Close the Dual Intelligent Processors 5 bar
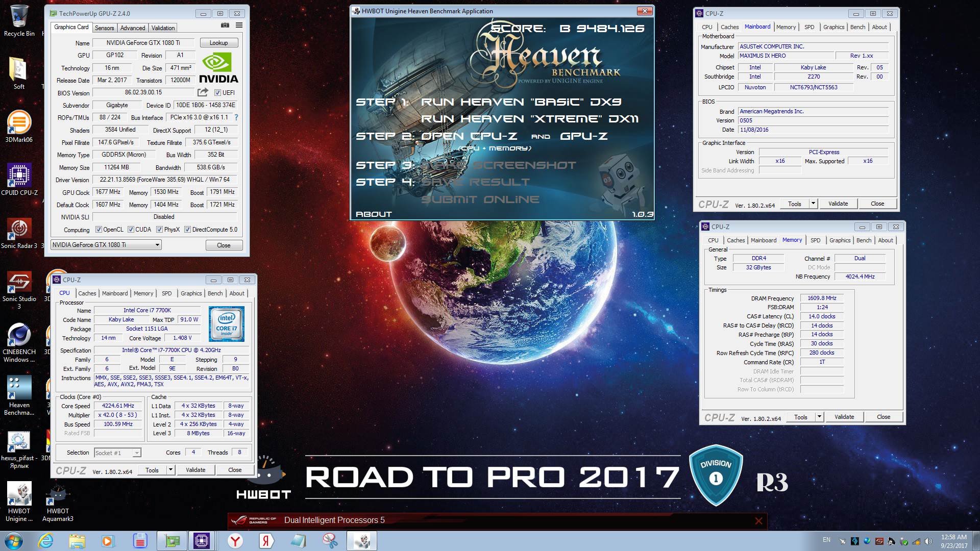Viewport: 980px width, 551px height. click(758, 521)
